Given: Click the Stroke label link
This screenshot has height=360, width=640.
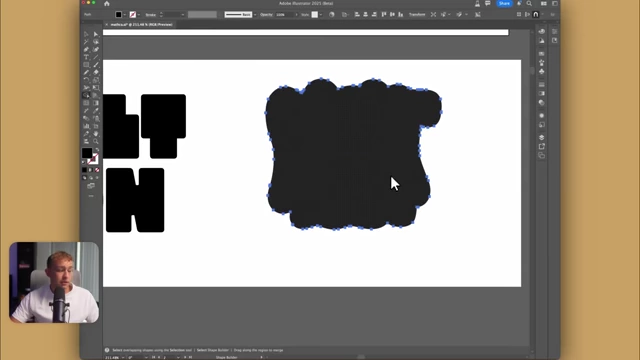Looking at the screenshot, I should coord(151,15).
